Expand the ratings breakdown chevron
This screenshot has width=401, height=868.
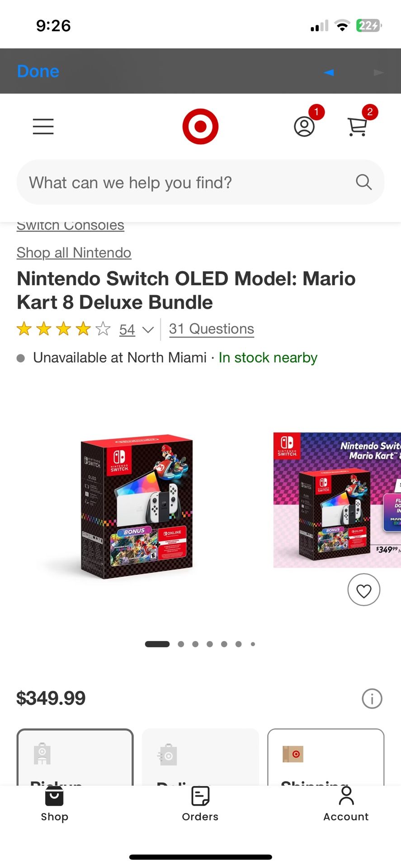click(x=148, y=330)
